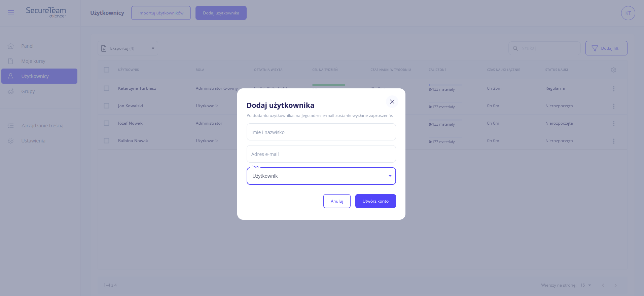This screenshot has height=296, width=644.
Task: Click the Dodaj filtr funnel icon
Action: (595, 48)
